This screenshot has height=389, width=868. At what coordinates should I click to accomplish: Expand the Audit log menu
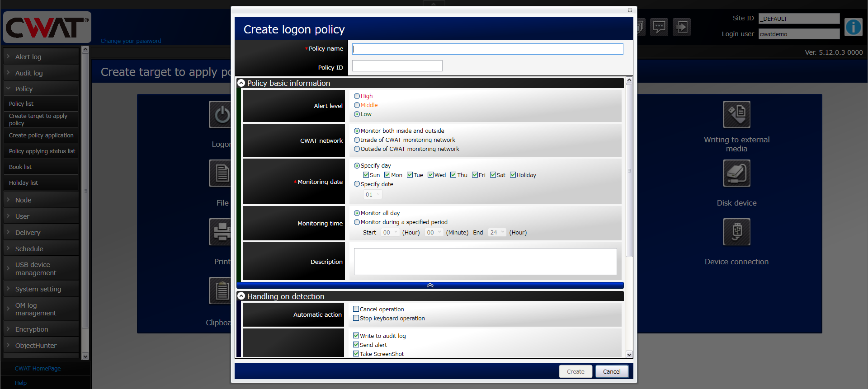41,73
